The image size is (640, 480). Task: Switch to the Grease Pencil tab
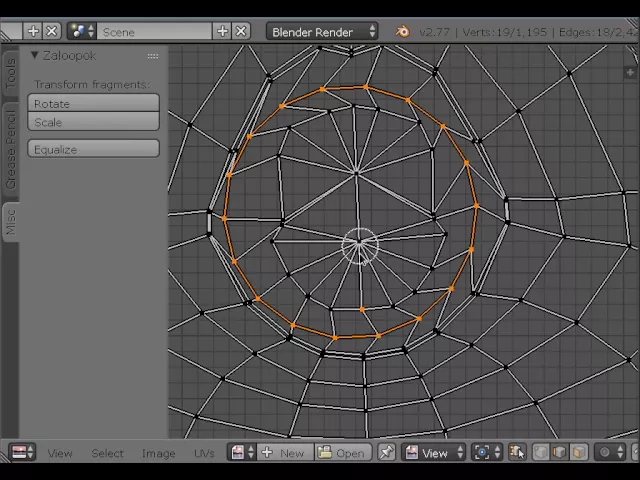[11, 150]
